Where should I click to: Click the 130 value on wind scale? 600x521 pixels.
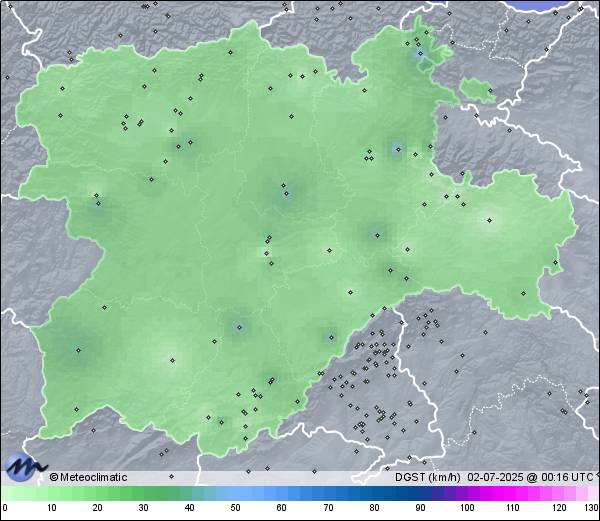click(x=592, y=508)
